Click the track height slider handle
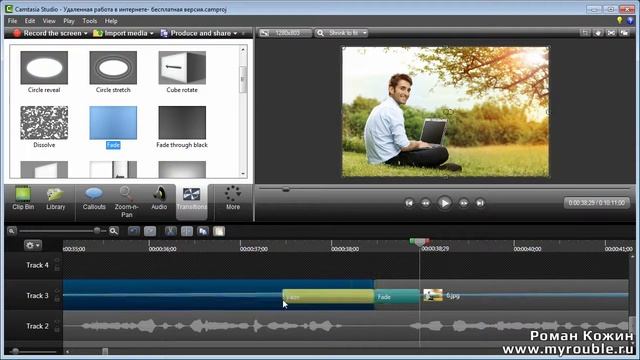This screenshot has height=360, width=640. pos(15,351)
